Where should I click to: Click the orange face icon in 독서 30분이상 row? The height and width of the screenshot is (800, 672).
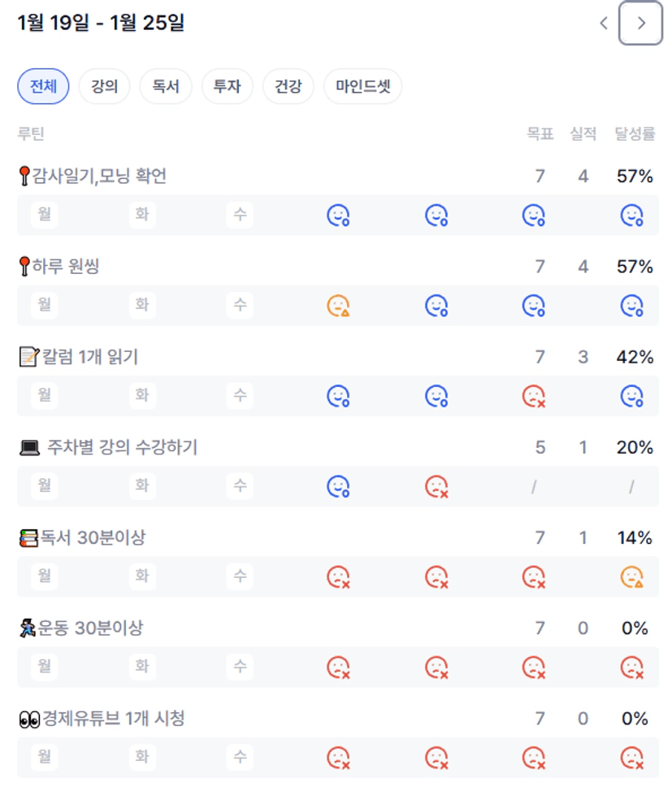pyautogui.click(x=631, y=577)
